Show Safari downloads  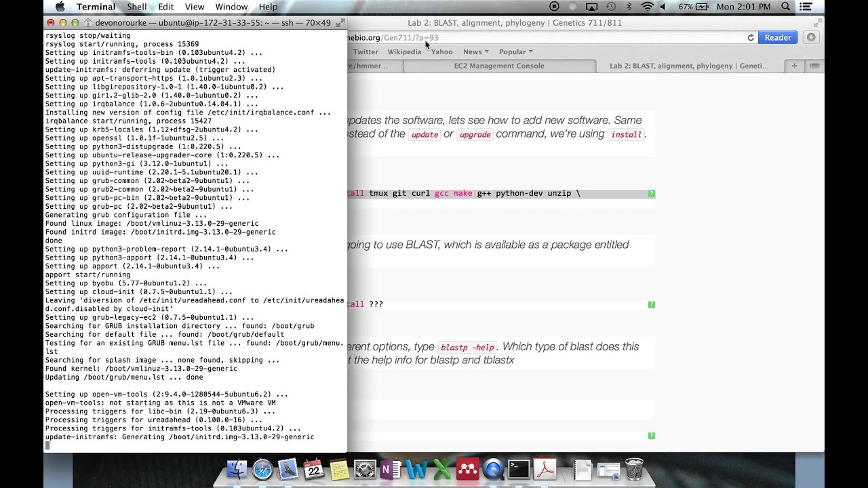811,38
